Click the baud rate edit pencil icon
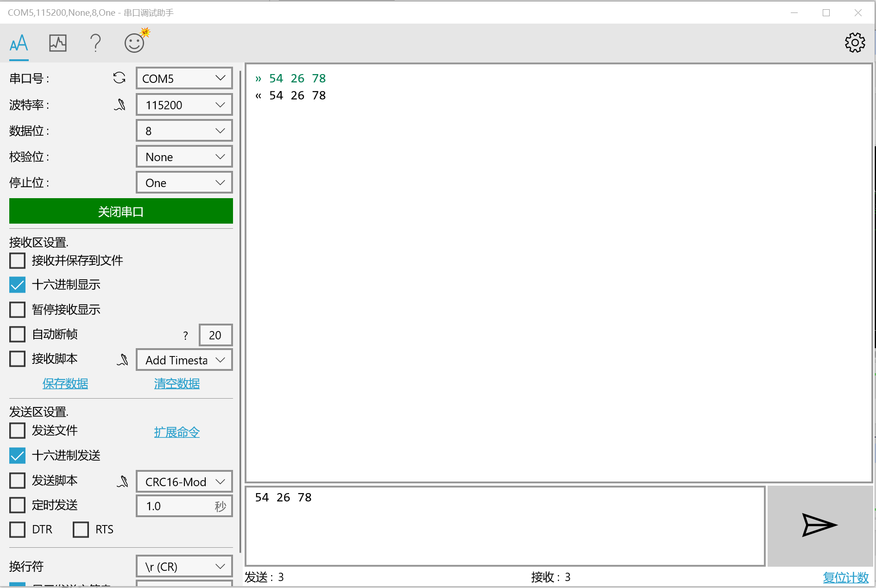 120,105
